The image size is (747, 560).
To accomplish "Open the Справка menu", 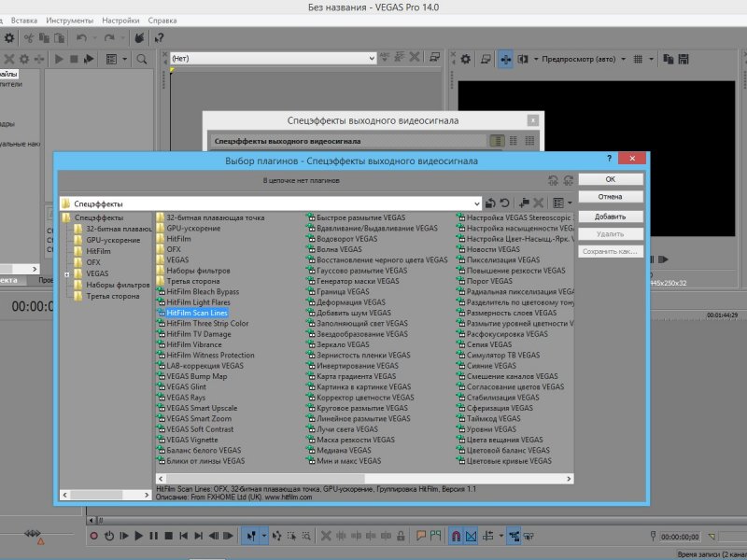I will 162,21.
